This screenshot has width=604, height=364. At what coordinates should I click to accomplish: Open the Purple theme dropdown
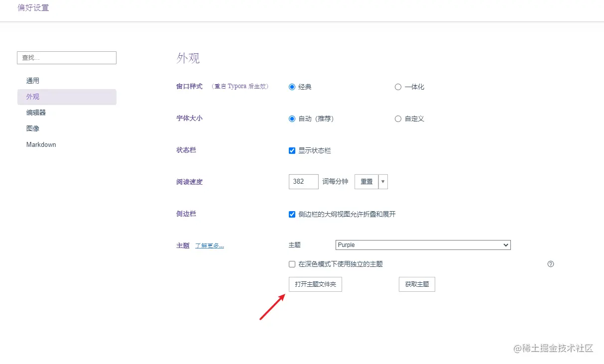point(423,245)
